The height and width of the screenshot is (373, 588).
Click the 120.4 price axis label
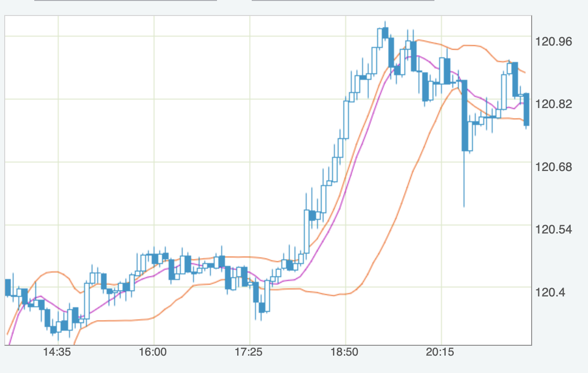point(551,293)
